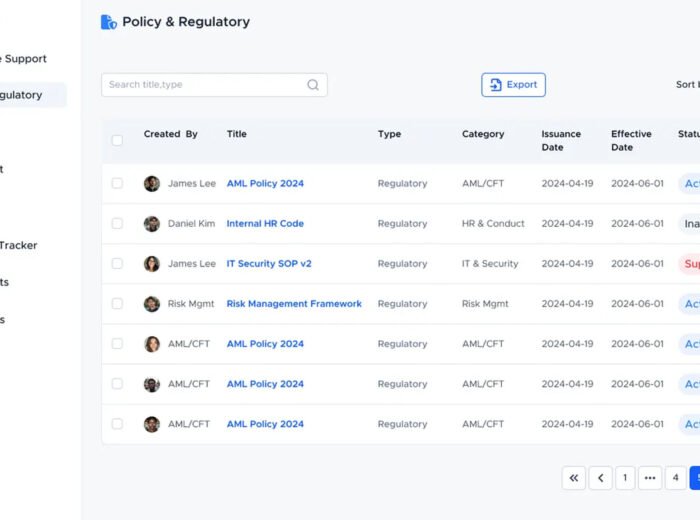This screenshot has height=520, width=700.
Task: Click Risk Mgmt category cell
Action: 485,304
